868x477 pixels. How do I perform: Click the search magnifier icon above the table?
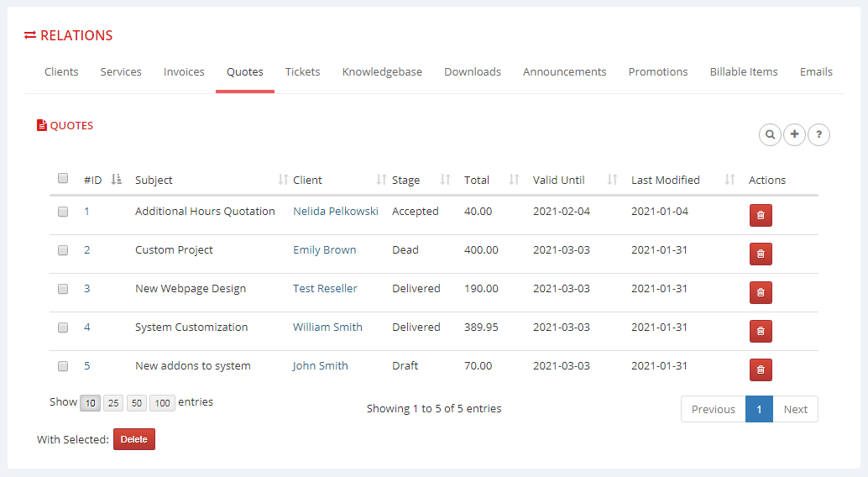[770, 134]
